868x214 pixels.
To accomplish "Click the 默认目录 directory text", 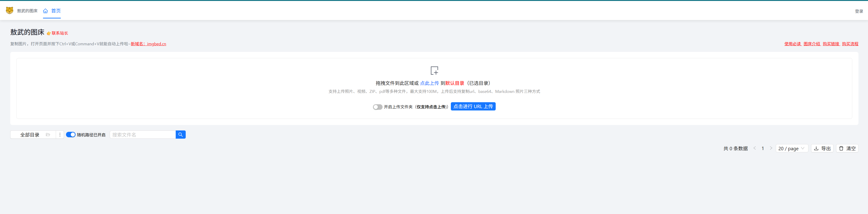I will tap(454, 83).
